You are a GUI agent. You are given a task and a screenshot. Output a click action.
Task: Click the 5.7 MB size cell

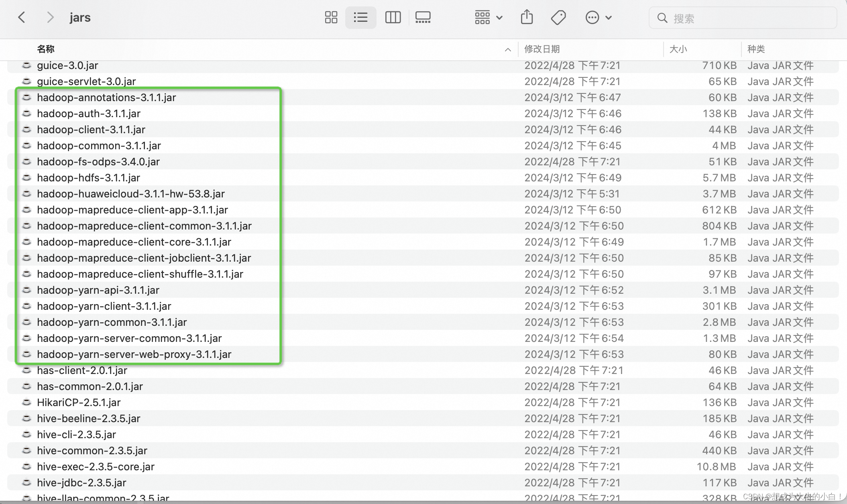coord(719,178)
